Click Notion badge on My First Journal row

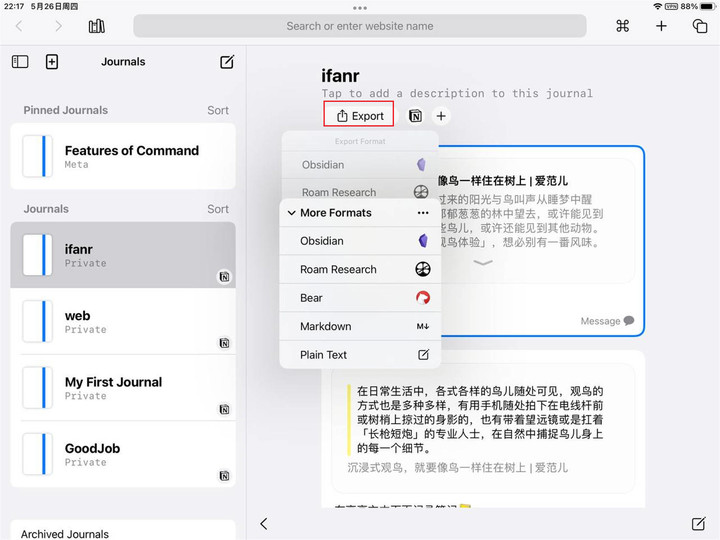224,409
